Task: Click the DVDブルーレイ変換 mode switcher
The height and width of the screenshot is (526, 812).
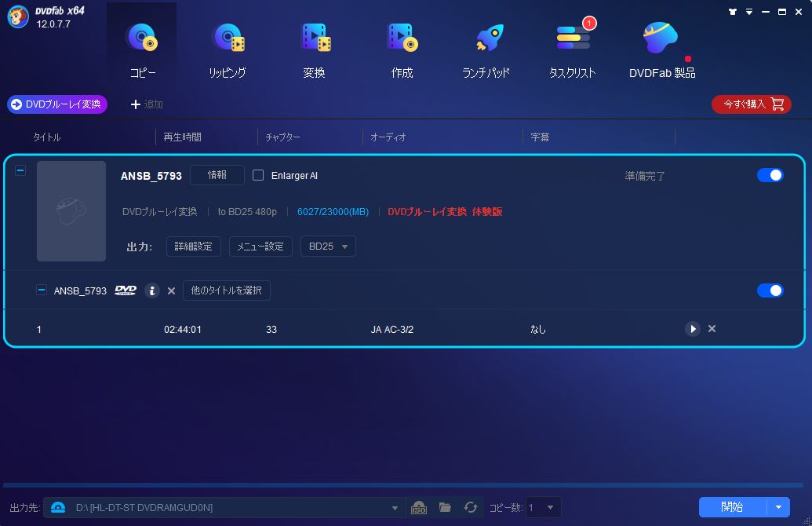Action: (57, 104)
